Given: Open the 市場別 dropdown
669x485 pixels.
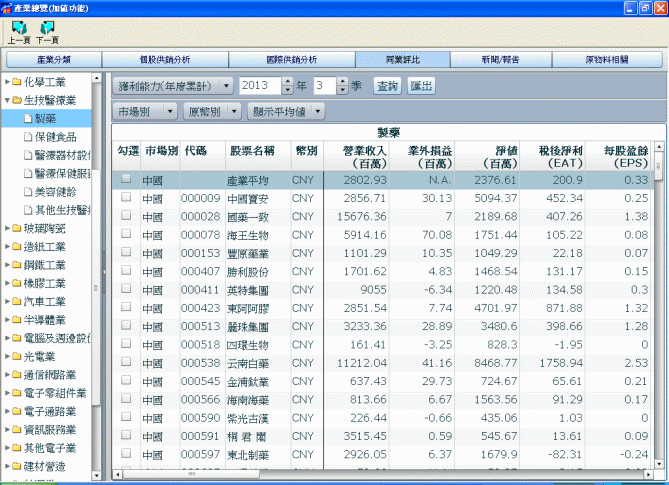Looking at the screenshot, I should [145, 111].
